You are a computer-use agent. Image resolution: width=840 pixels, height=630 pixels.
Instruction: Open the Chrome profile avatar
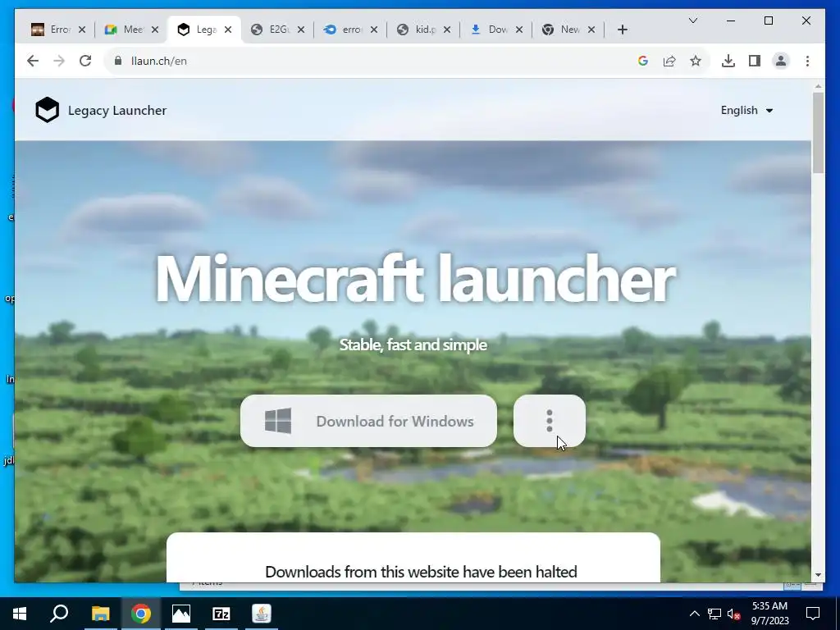(781, 61)
